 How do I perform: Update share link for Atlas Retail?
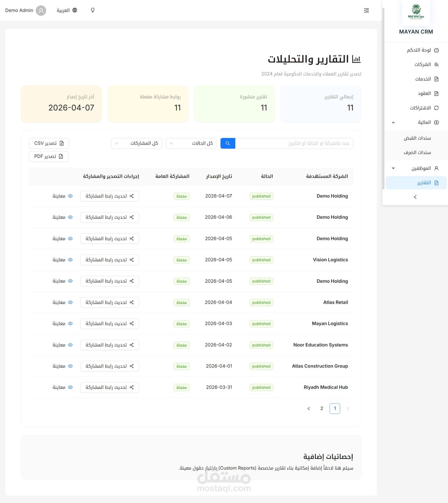pos(109,302)
